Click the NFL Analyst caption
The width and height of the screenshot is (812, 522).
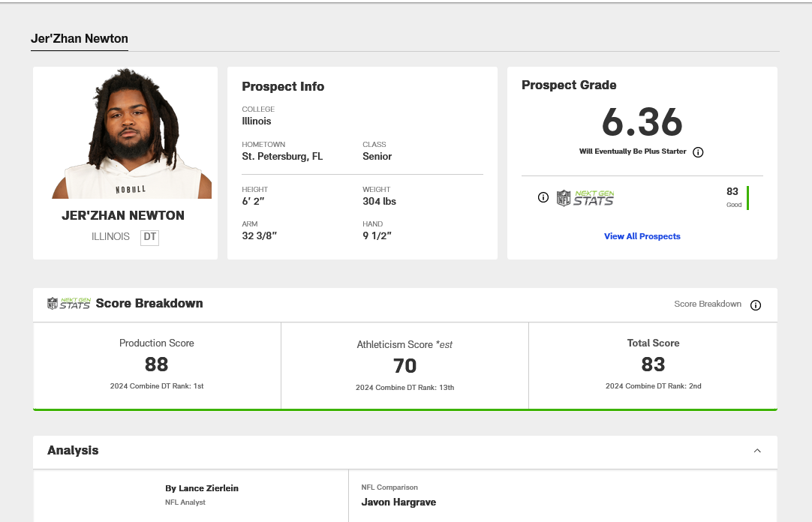(185, 502)
